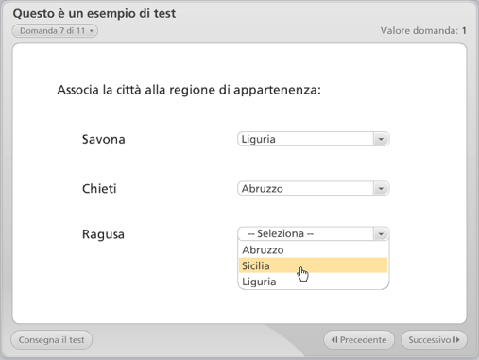Image resolution: width=479 pixels, height=360 pixels.
Task: Expand the Savona region dropdown arrow
Action: click(381, 139)
